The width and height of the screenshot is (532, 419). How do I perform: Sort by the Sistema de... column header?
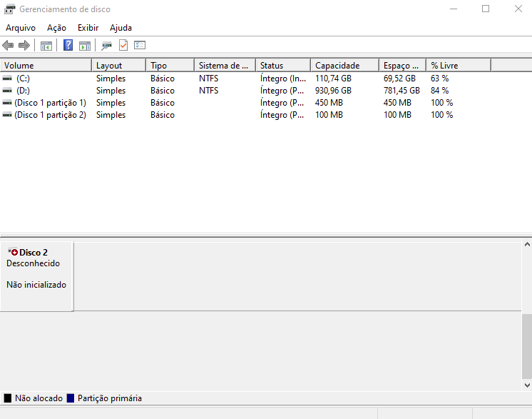[x=225, y=65]
